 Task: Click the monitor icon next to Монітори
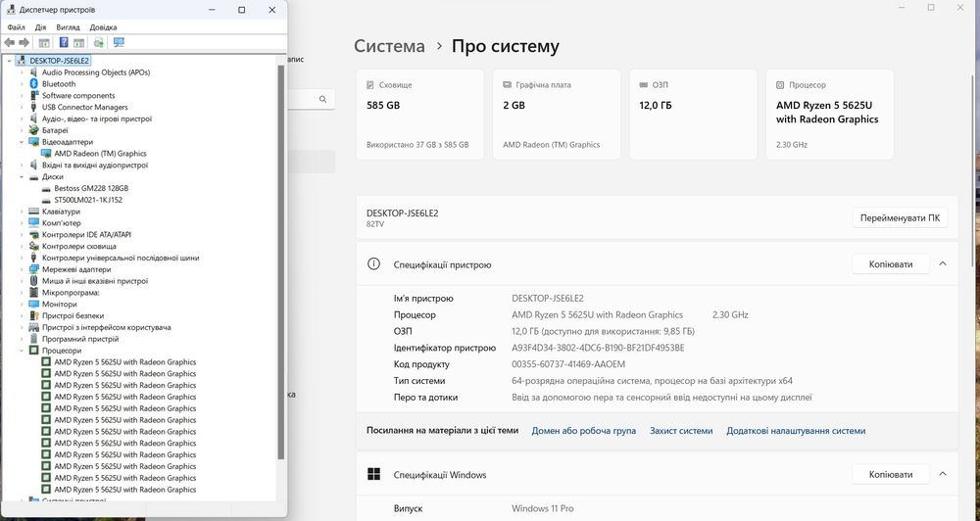(33, 305)
